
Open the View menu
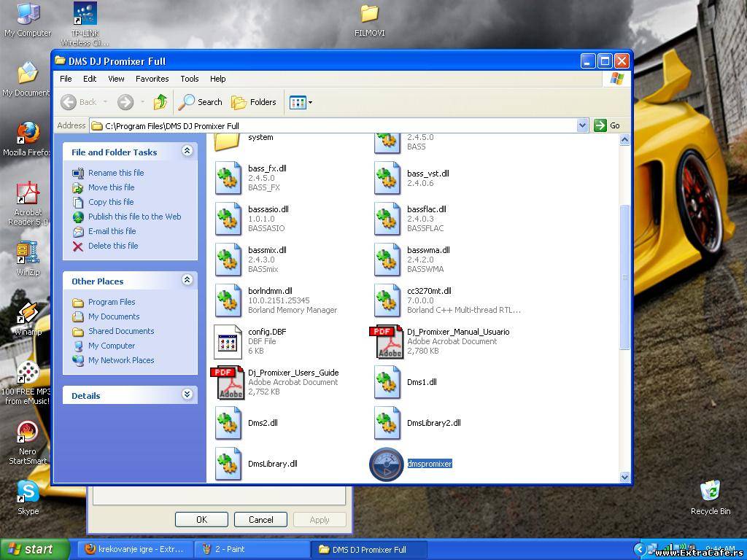116,79
